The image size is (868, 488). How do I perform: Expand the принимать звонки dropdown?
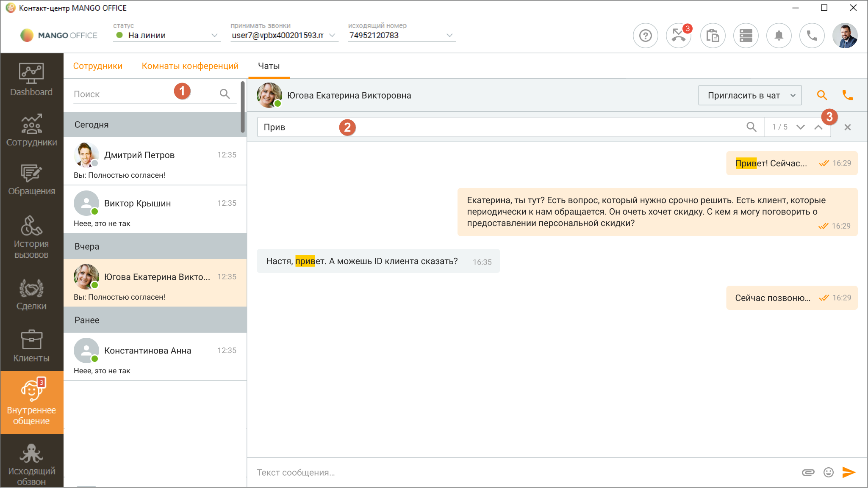click(x=284, y=35)
